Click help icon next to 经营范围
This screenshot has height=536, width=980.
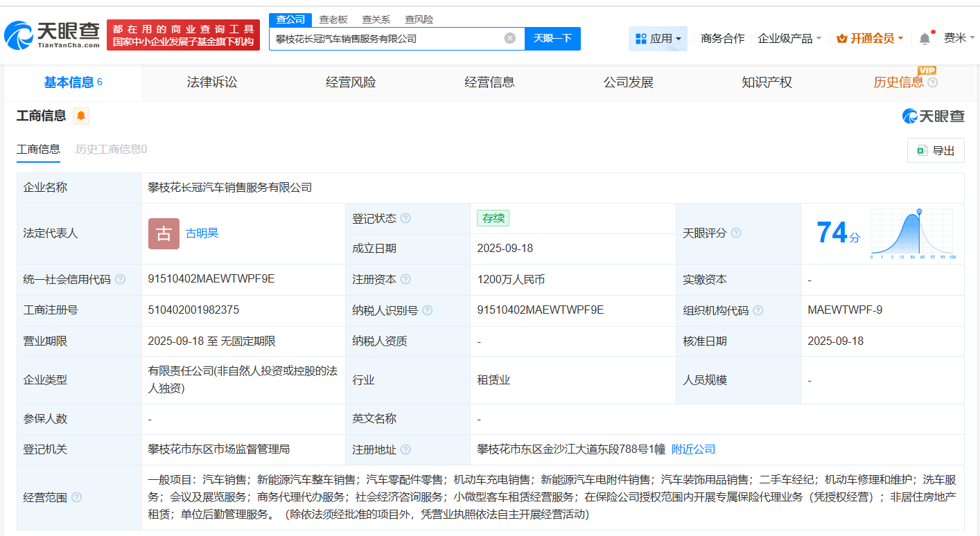76,497
